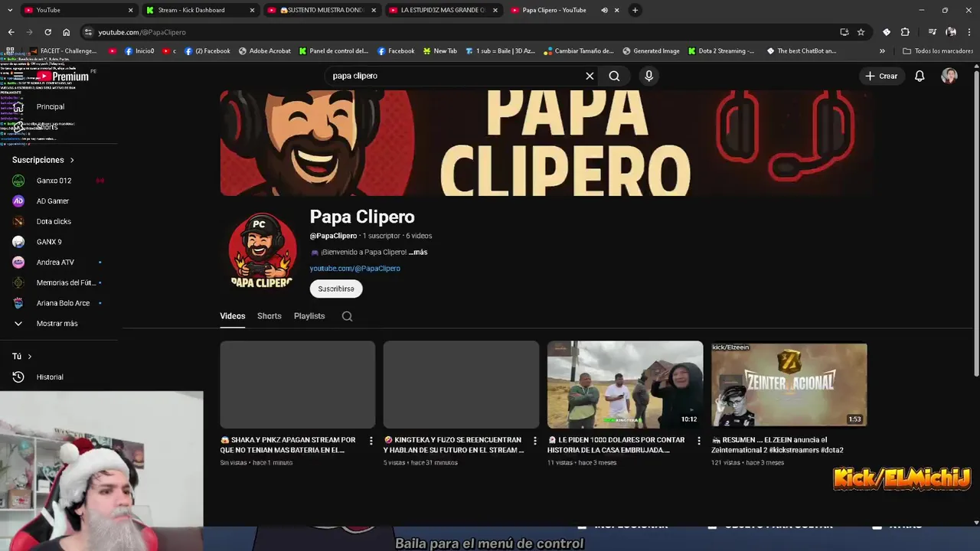Open the Todos los marcadores folder
The width and height of the screenshot is (980, 551).
[x=938, y=51]
